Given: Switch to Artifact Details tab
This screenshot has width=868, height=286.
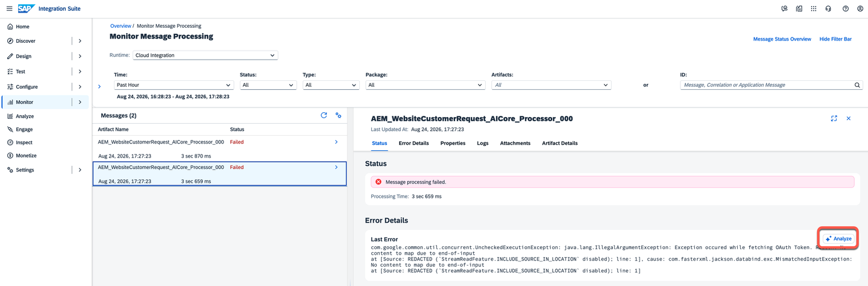Looking at the screenshot, I should tap(560, 143).
